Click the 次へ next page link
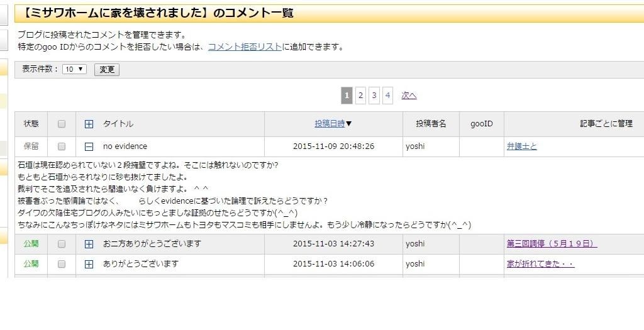This screenshot has width=644, height=330. pyautogui.click(x=409, y=96)
